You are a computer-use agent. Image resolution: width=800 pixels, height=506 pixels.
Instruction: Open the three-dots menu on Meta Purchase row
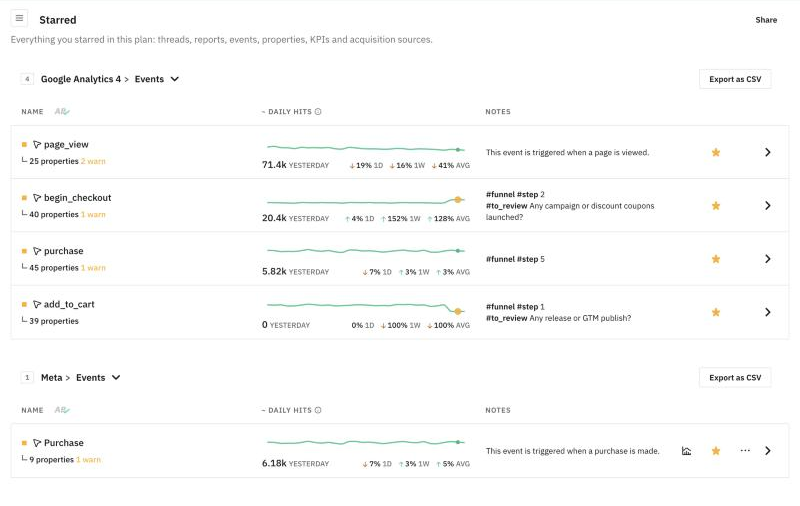point(745,450)
